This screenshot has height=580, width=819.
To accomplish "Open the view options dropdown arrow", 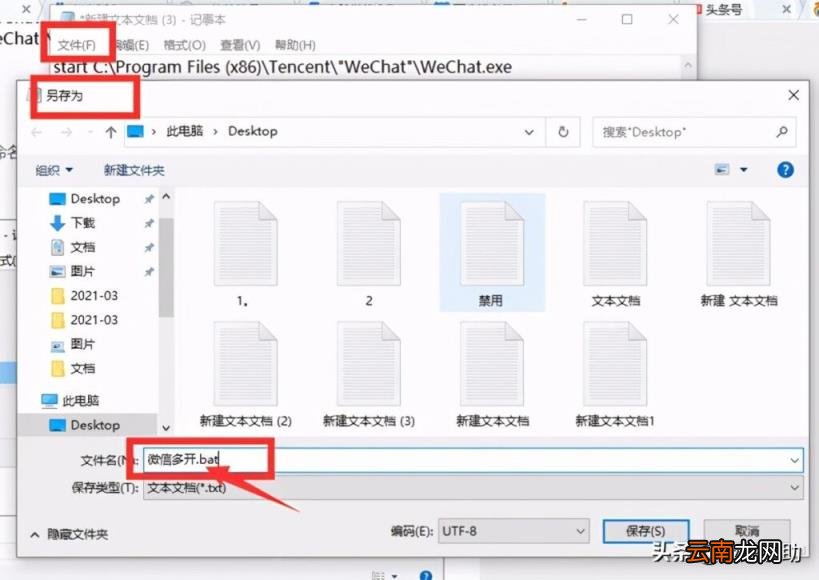I will pyautogui.click(x=744, y=169).
